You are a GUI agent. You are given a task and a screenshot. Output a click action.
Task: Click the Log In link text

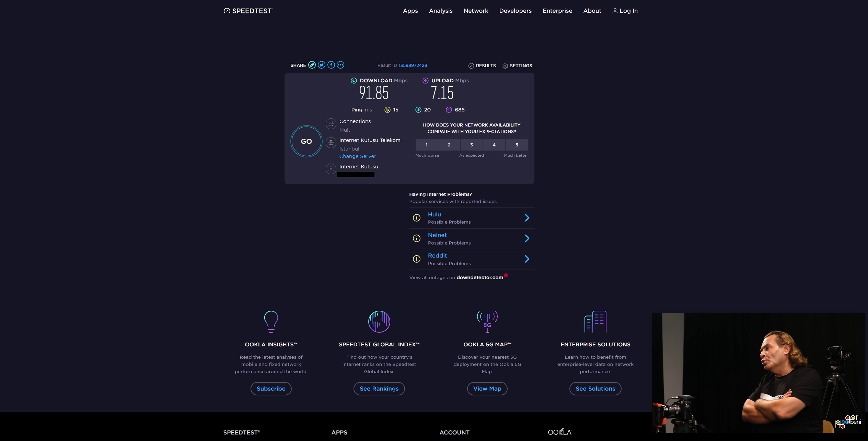pyautogui.click(x=628, y=11)
